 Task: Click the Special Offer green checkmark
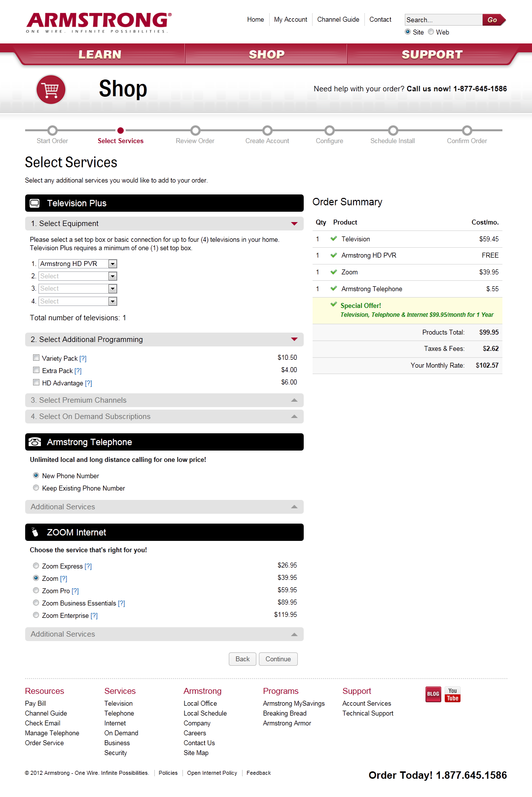pyautogui.click(x=334, y=304)
